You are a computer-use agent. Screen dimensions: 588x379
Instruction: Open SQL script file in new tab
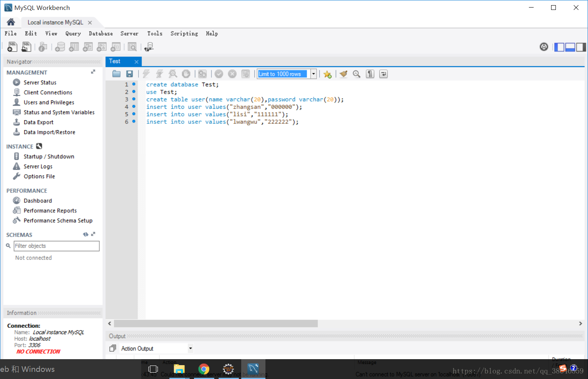pos(26,47)
